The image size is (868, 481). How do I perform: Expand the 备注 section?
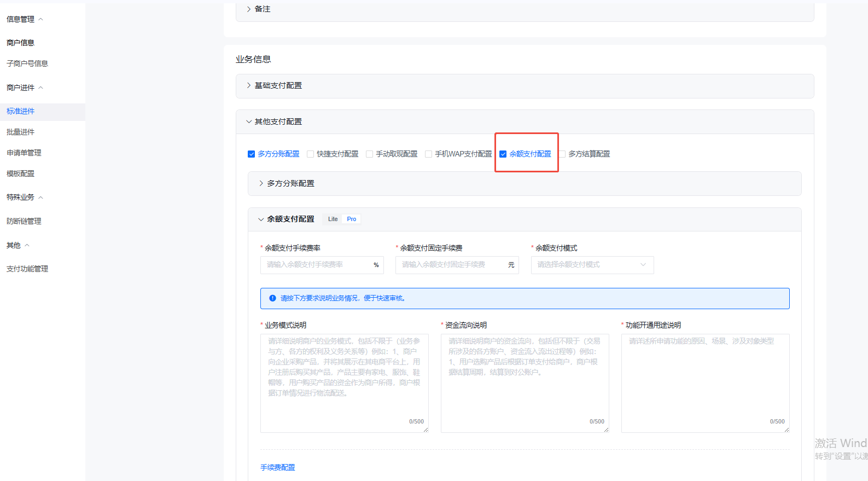[x=249, y=9]
